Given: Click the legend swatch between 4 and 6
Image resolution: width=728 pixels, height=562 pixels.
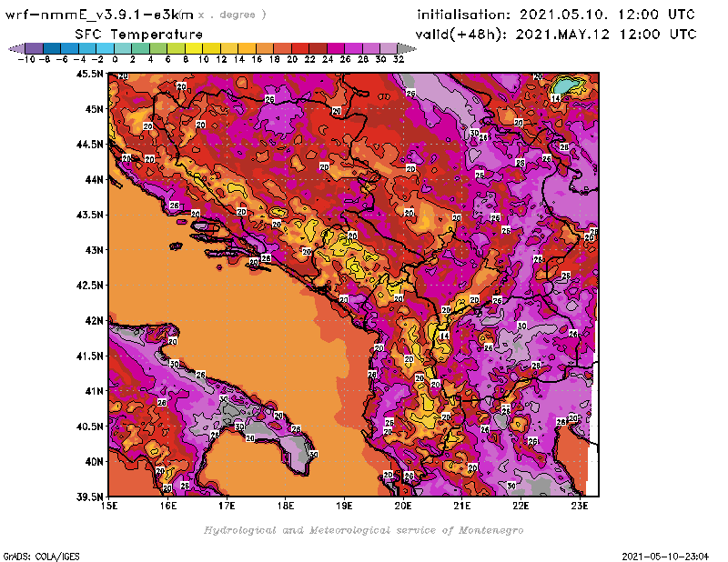Looking at the screenshot, I should point(157,48).
